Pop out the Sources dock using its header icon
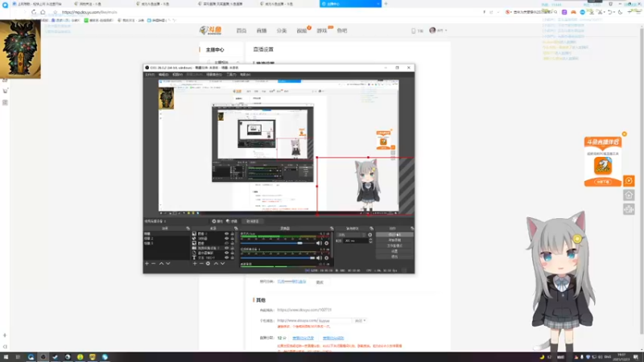644x362 pixels. tap(236, 228)
